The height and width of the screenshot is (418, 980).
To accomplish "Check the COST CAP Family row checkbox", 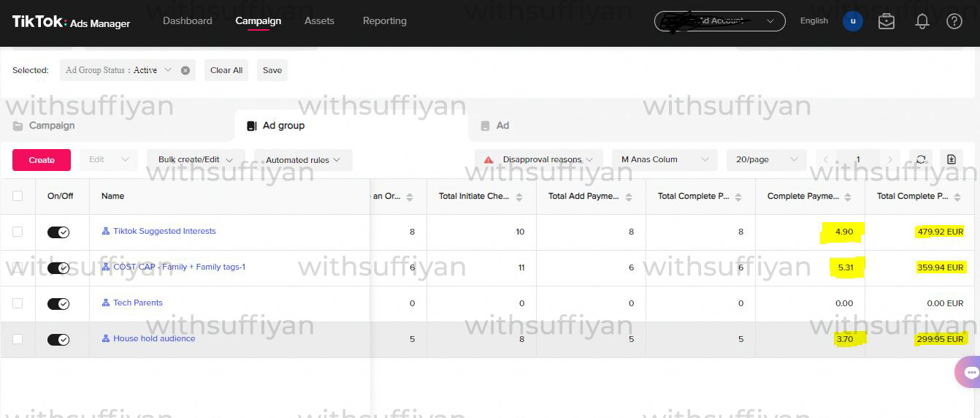I will click(18, 267).
